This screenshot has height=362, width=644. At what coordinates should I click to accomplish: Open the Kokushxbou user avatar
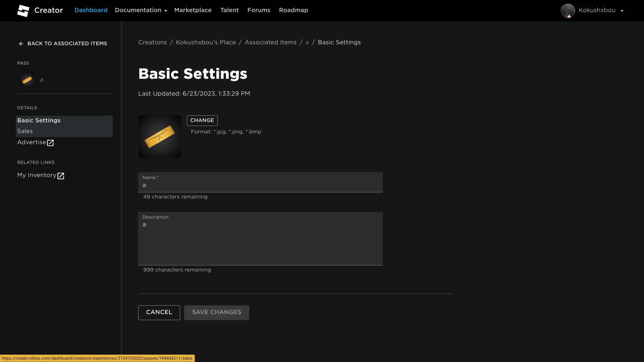(x=568, y=11)
